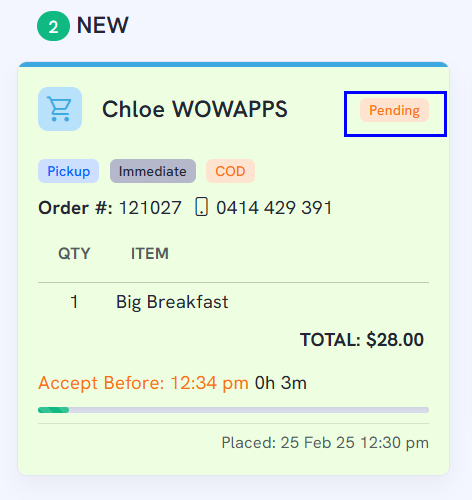Select the Big Breakfast item row
The height and width of the screenshot is (500, 472).
tap(233, 302)
